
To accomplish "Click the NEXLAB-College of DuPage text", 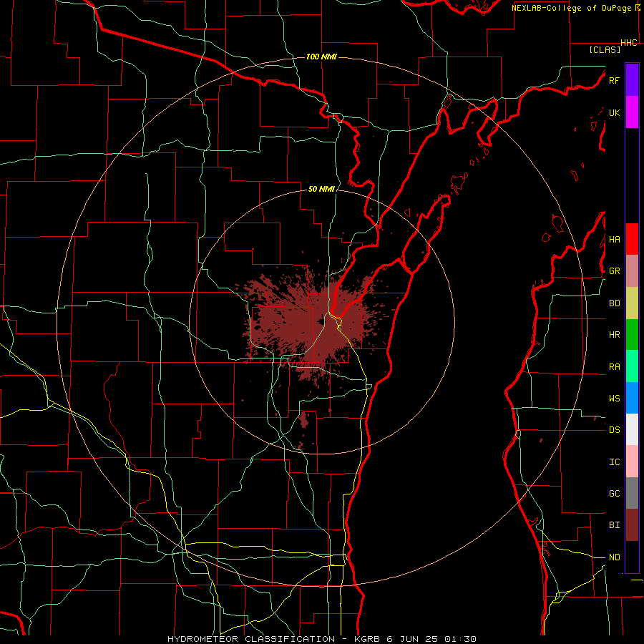I will pos(571,8).
